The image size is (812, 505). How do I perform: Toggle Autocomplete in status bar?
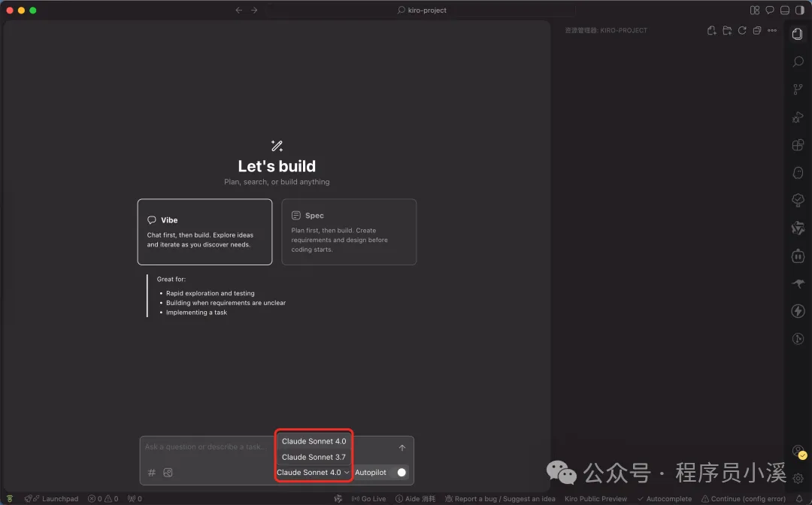coord(665,499)
